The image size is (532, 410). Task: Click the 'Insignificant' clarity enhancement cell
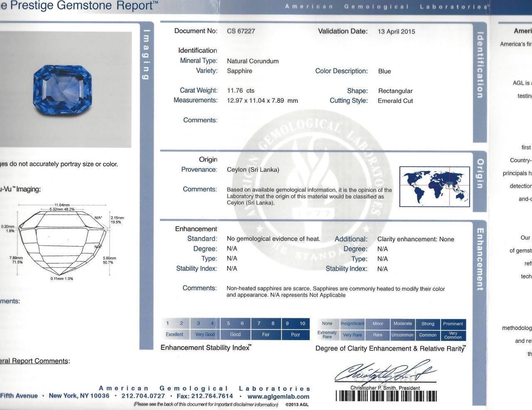[352, 324]
